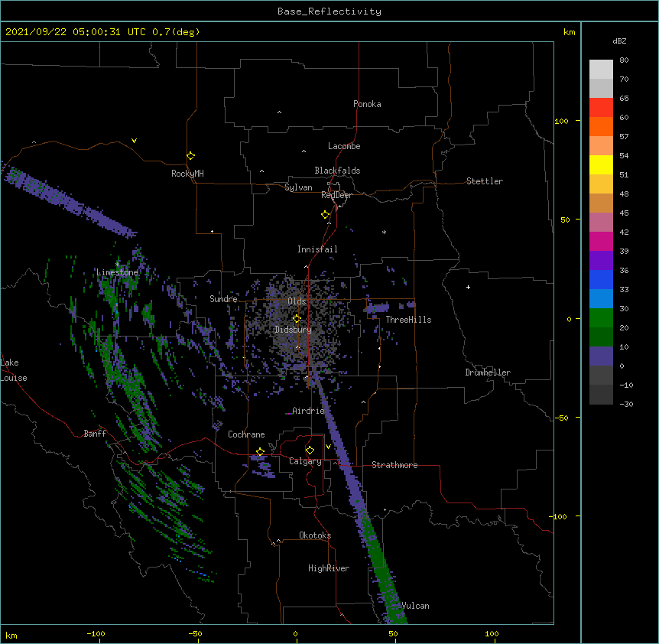Click the Lacombe city label

coord(344,146)
